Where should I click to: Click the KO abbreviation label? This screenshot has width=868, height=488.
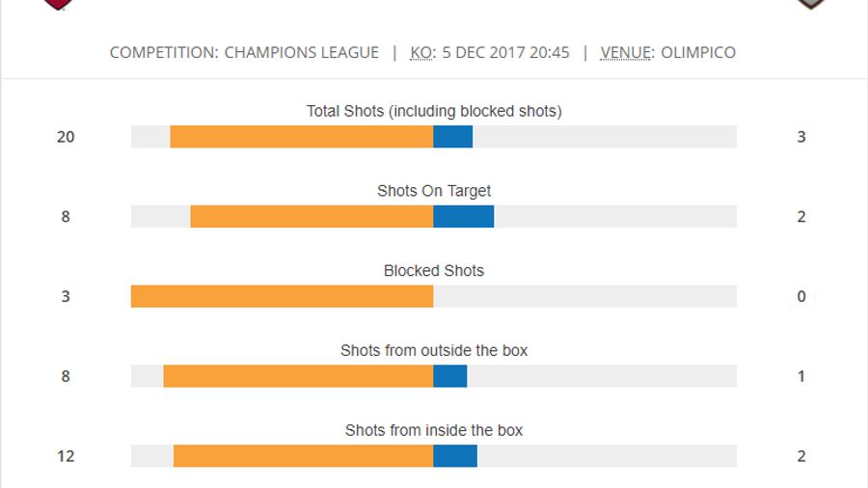[x=422, y=52]
